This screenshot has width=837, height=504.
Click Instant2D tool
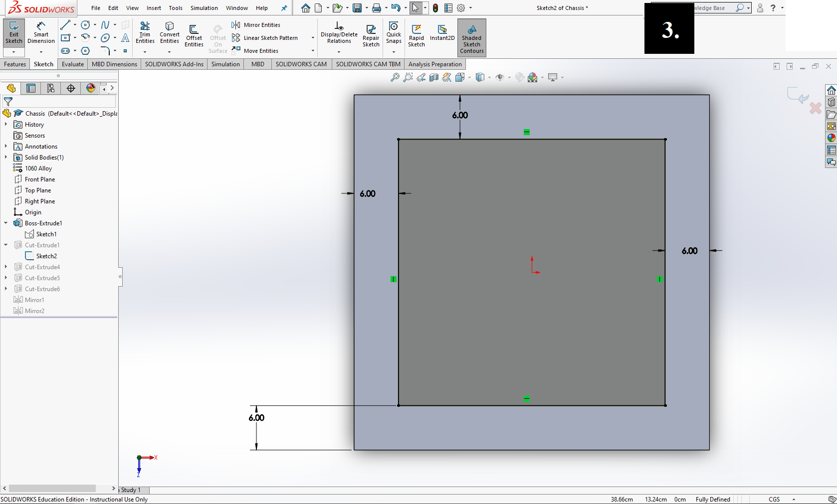click(442, 33)
